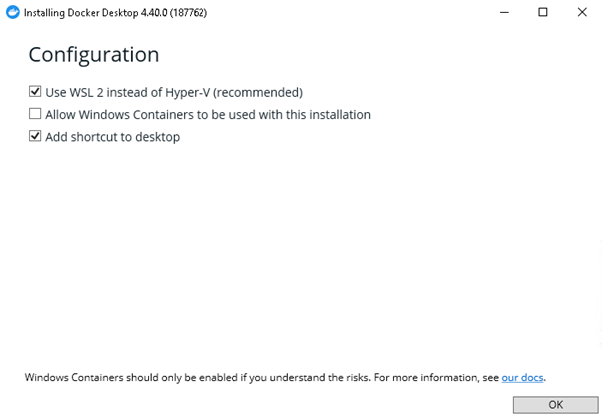
Task: Click the 'Add shortcut to desktop' label text
Action: 112,137
